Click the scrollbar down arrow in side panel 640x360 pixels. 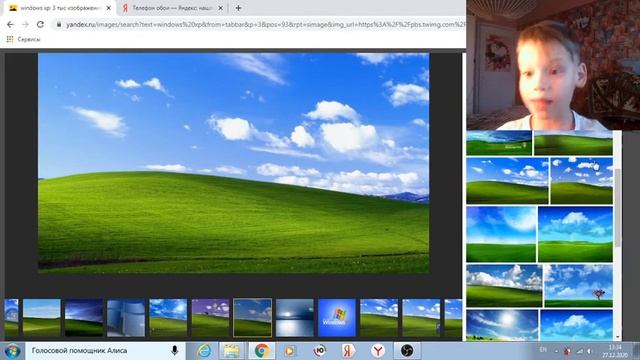click(618, 337)
